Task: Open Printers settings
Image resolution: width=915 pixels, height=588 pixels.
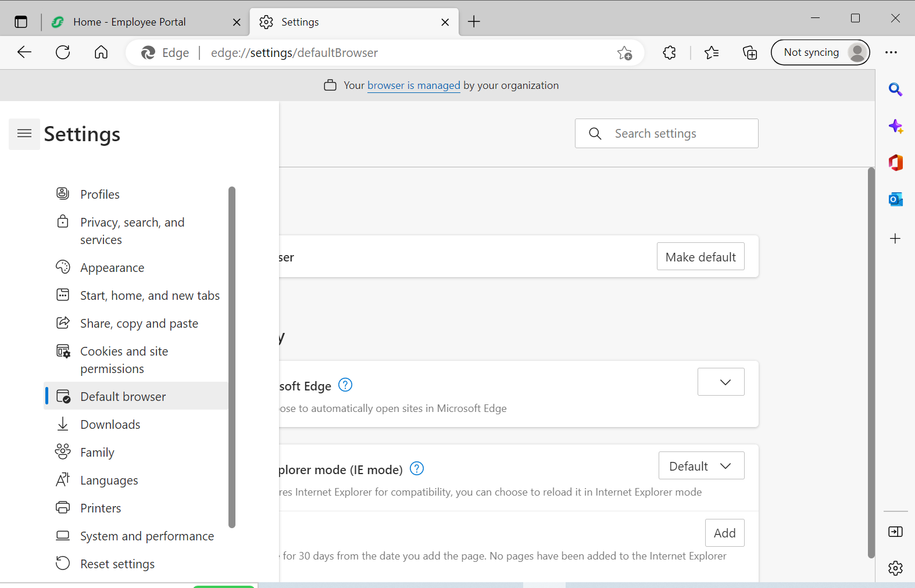Action: tap(136, 508)
